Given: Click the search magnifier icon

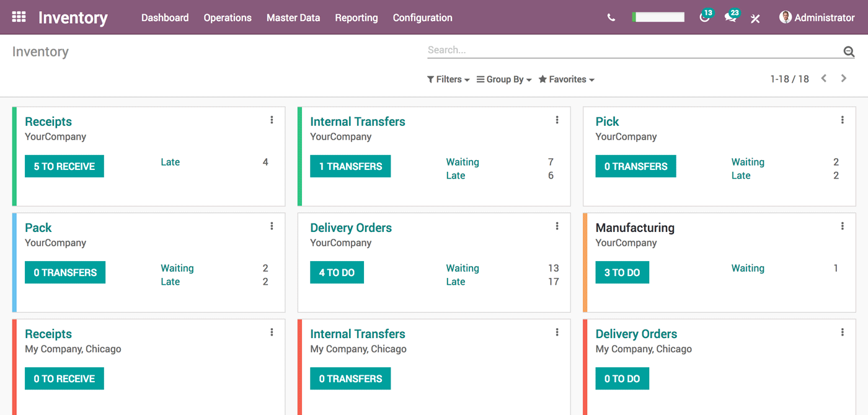Looking at the screenshot, I should pos(849,51).
